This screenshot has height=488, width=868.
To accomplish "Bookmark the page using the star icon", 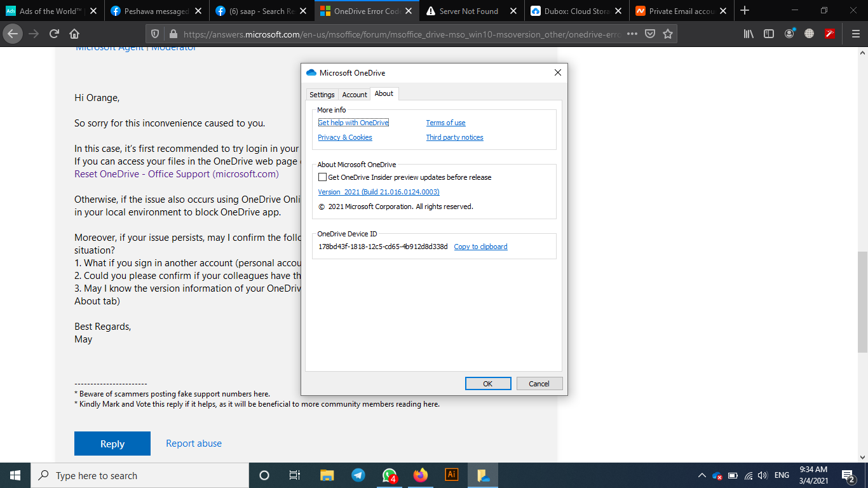I will pyautogui.click(x=668, y=33).
